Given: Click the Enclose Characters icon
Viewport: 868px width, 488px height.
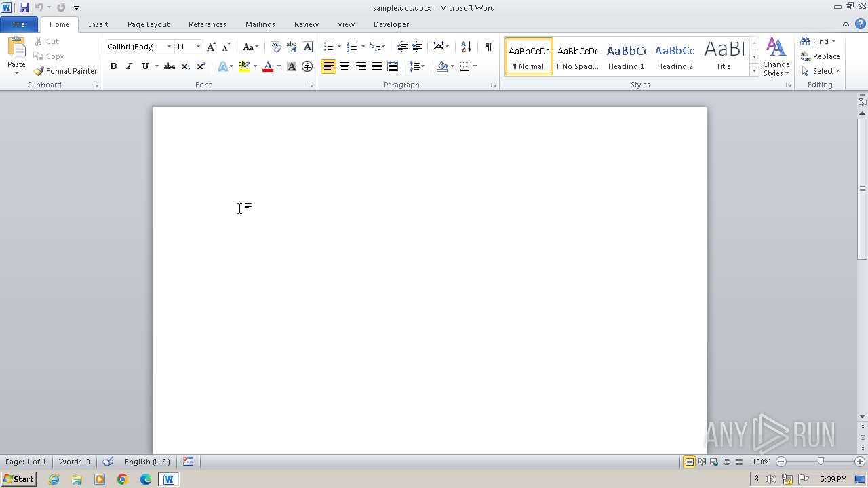Looking at the screenshot, I should [x=307, y=66].
